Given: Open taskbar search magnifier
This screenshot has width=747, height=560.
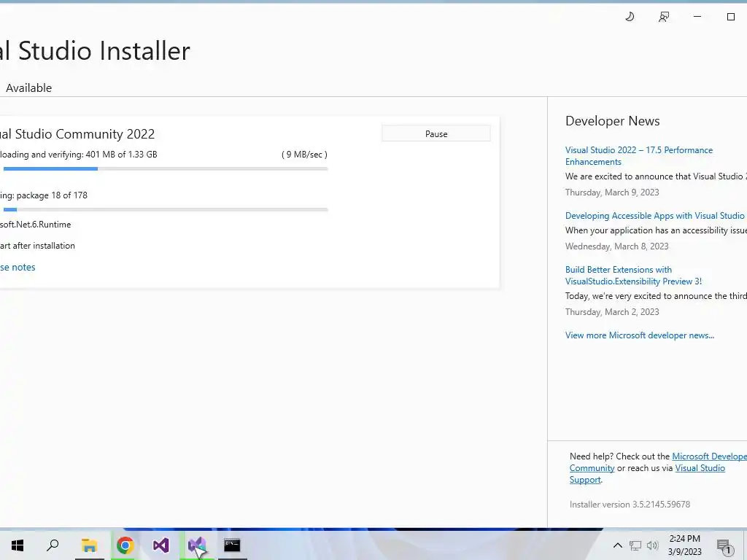Looking at the screenshot, I should 53,545.
